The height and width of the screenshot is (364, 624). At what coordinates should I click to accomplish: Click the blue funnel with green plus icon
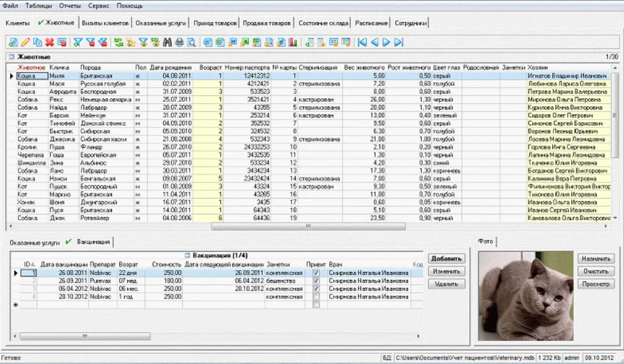click(78, 42)
